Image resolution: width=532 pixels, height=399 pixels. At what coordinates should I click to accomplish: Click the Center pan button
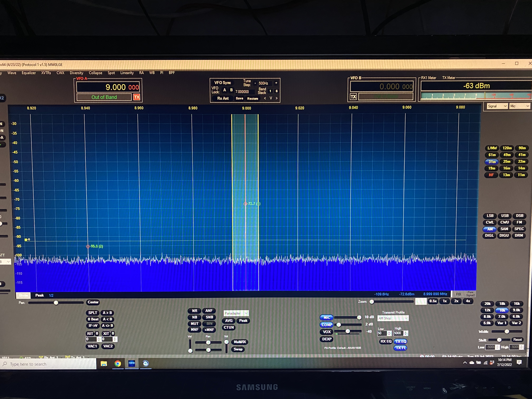point(93,302)
